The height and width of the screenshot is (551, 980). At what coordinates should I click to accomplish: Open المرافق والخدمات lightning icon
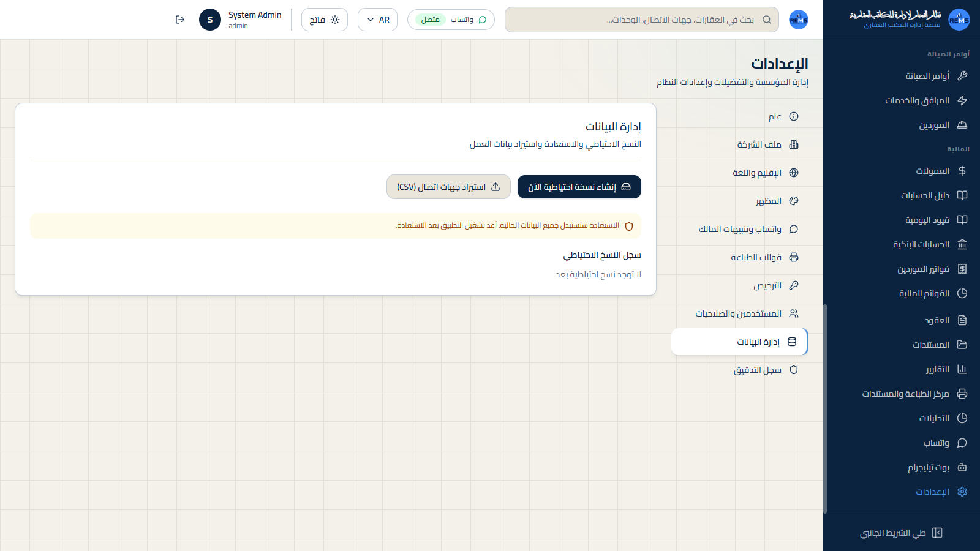pos(962,100)
